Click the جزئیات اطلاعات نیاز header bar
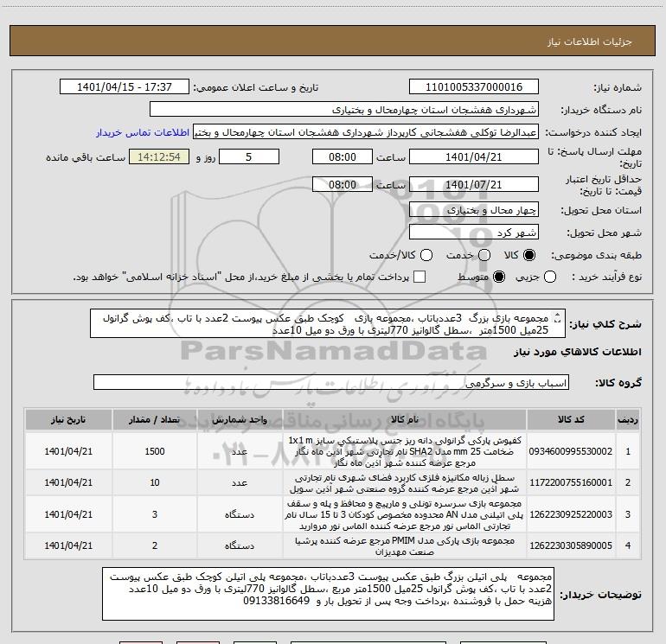 332,41
